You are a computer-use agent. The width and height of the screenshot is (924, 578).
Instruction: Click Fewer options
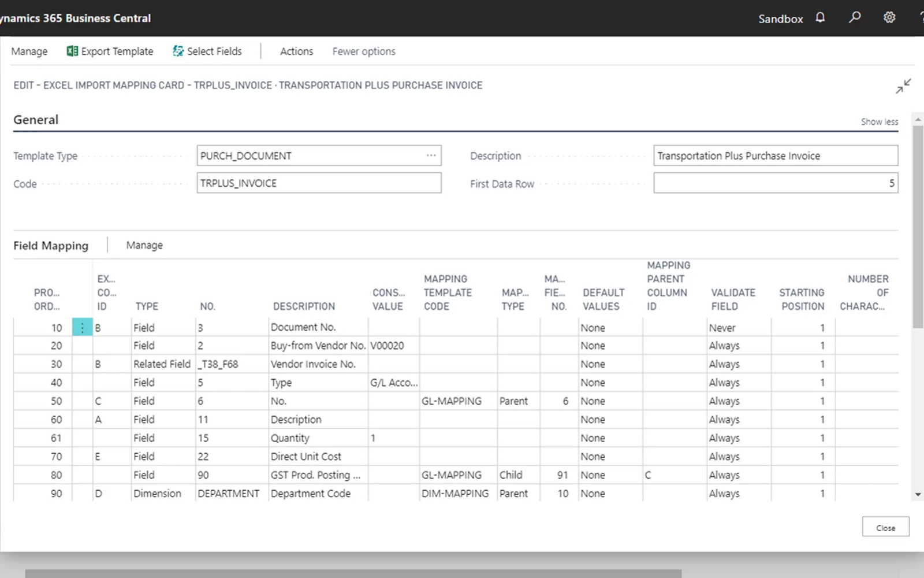point(364,51)
